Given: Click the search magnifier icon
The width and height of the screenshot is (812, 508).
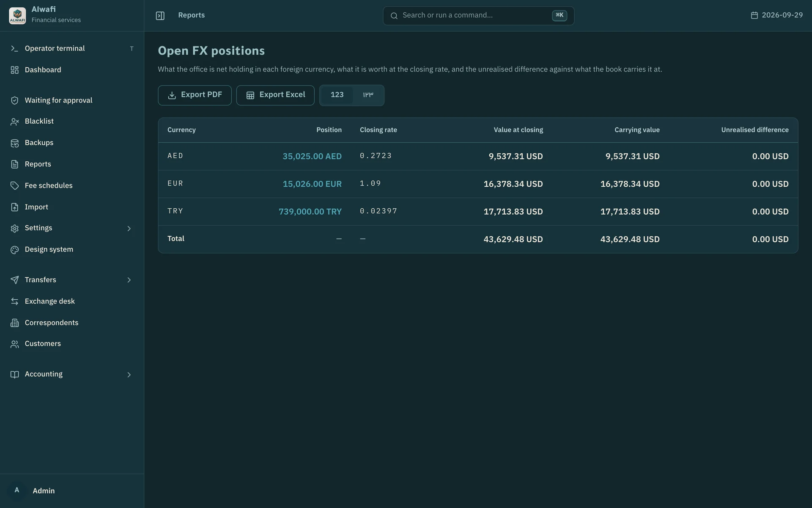Looking at the screenshot, I should pos(394,16).
